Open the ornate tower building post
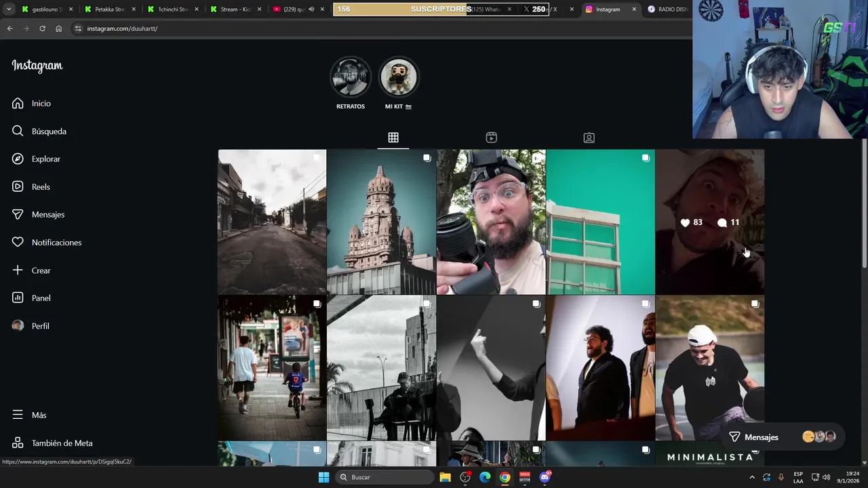Image resolution: width=868 pixels, height=488 pixels. click(382, 222)
